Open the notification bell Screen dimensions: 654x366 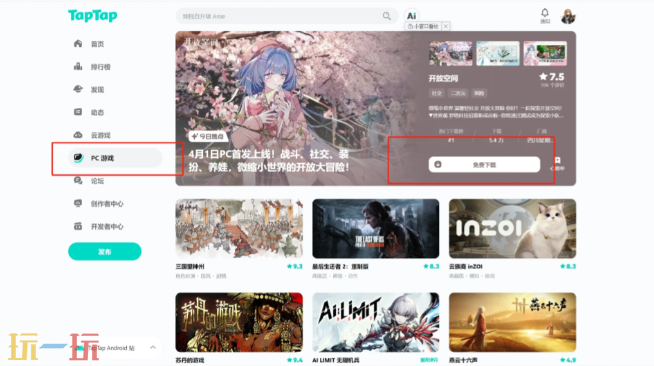coord(545,16)
